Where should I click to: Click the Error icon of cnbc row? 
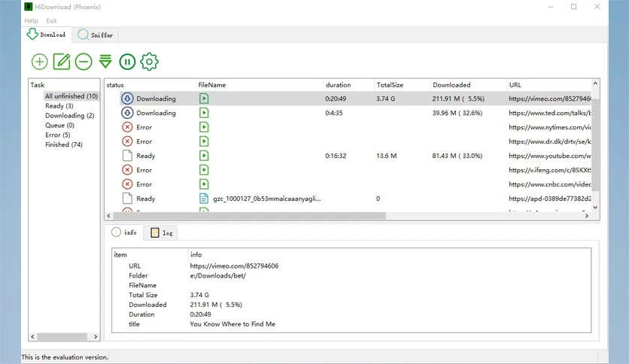pyautogui.click(x=127, y=184)
